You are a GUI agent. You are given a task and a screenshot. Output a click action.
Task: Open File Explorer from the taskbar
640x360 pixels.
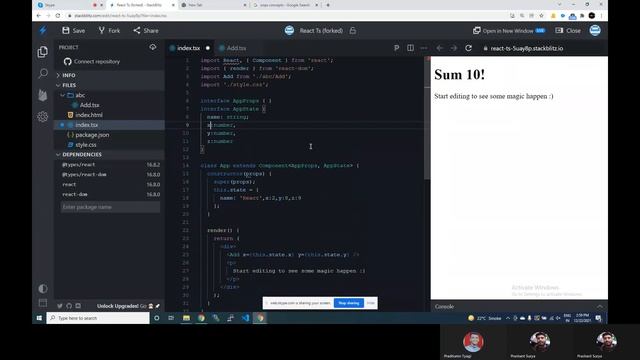186,318
